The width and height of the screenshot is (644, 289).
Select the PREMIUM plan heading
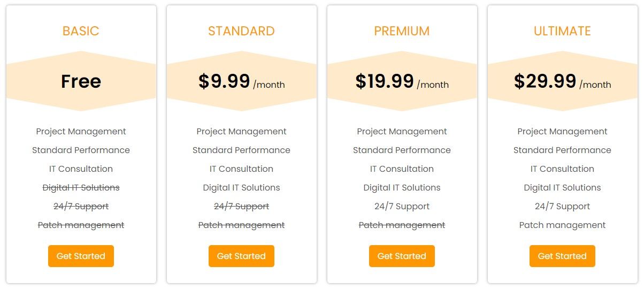(402, 31)
